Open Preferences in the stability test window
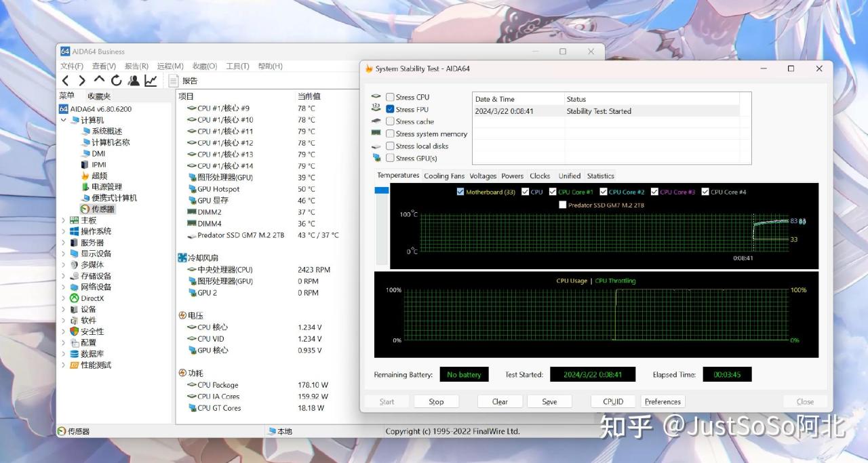This screenshot has height=463, width=868. click(663, 401)
